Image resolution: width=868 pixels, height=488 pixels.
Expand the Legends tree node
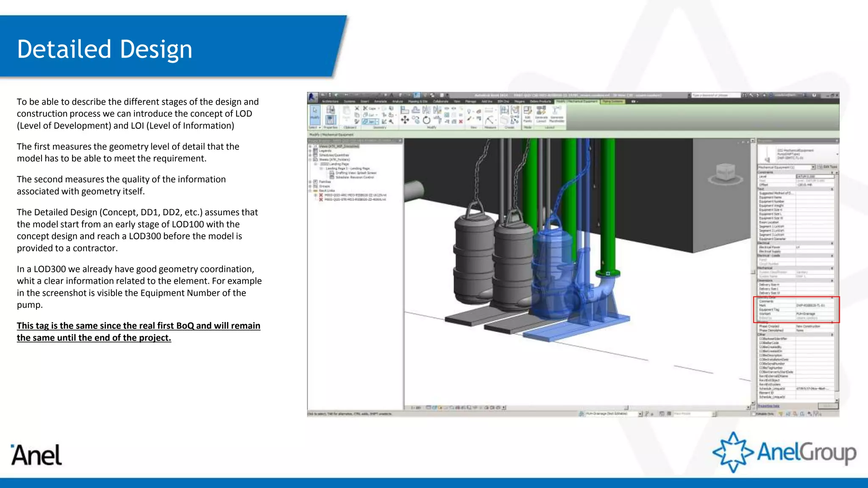pos(310,151)
